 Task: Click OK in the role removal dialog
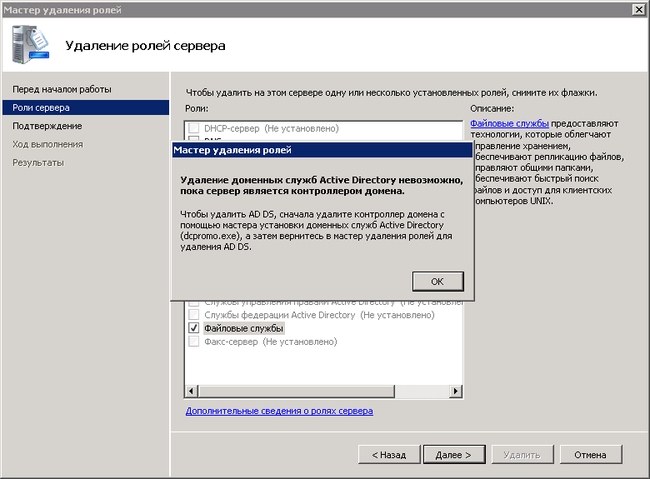438,282
